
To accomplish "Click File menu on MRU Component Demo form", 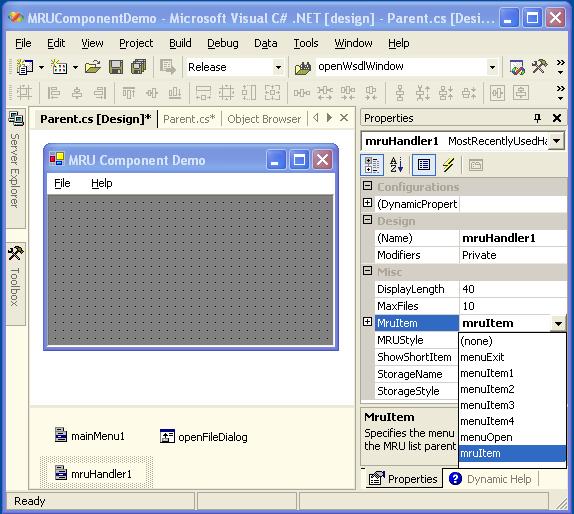I will (x=62, y=183).
